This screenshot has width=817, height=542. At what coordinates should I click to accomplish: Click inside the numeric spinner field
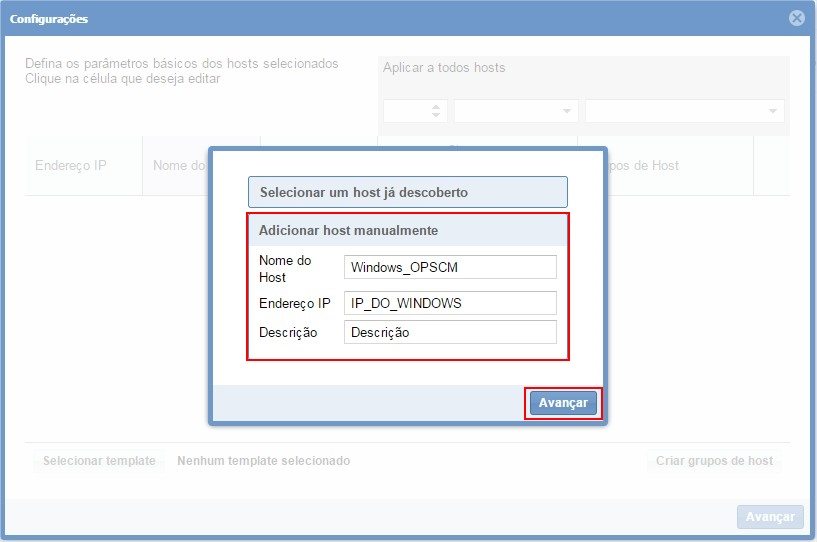406,111
